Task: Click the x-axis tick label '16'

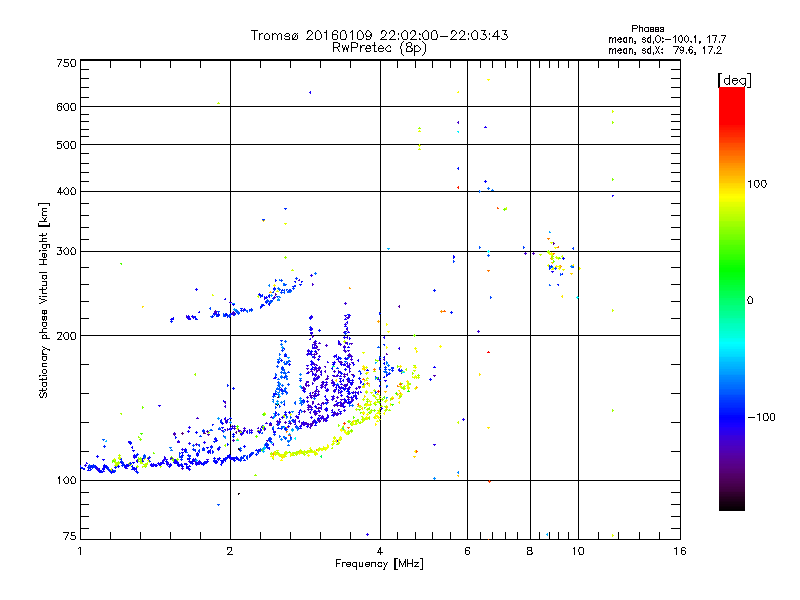Action: pyautogui.click(x=680, y=551)
